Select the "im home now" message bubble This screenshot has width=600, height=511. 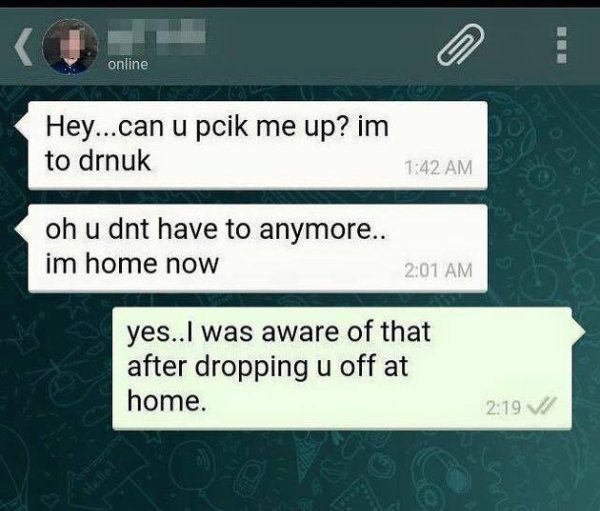pyautogui.click(x=258, y=248)
